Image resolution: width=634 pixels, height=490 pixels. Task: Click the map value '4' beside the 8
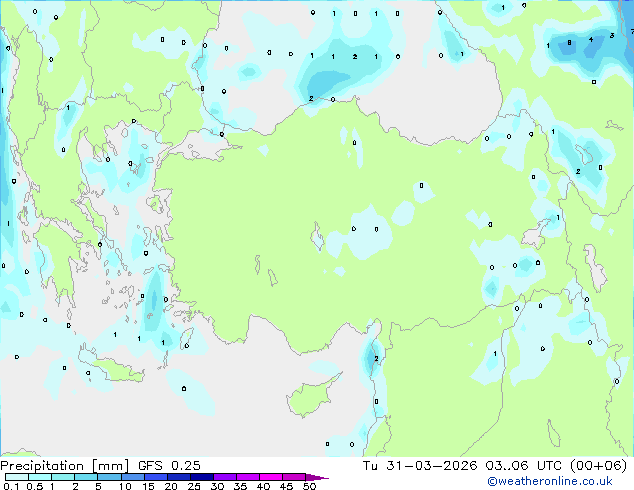[x=591, y=40]
